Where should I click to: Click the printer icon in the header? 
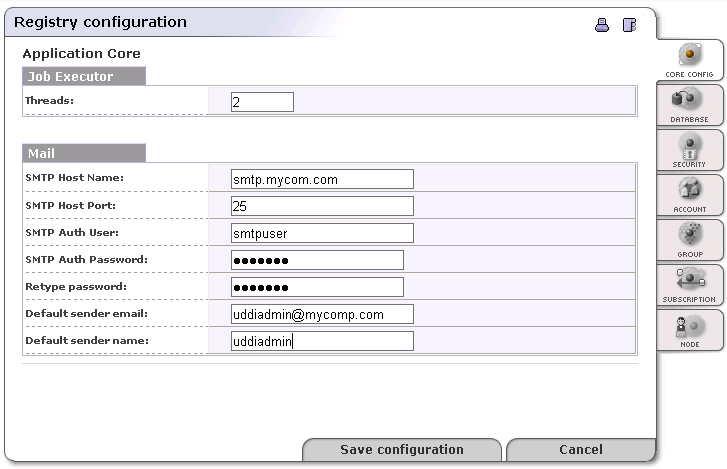[602, 25]
